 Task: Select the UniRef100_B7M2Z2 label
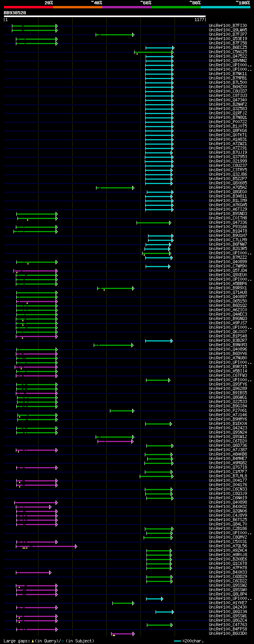click(228, 258)
